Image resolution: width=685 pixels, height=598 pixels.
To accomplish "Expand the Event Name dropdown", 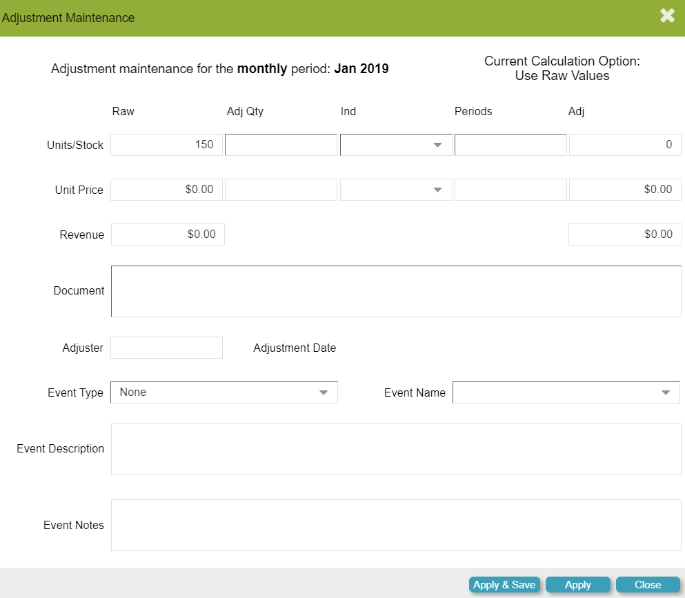I will [566, 393].
